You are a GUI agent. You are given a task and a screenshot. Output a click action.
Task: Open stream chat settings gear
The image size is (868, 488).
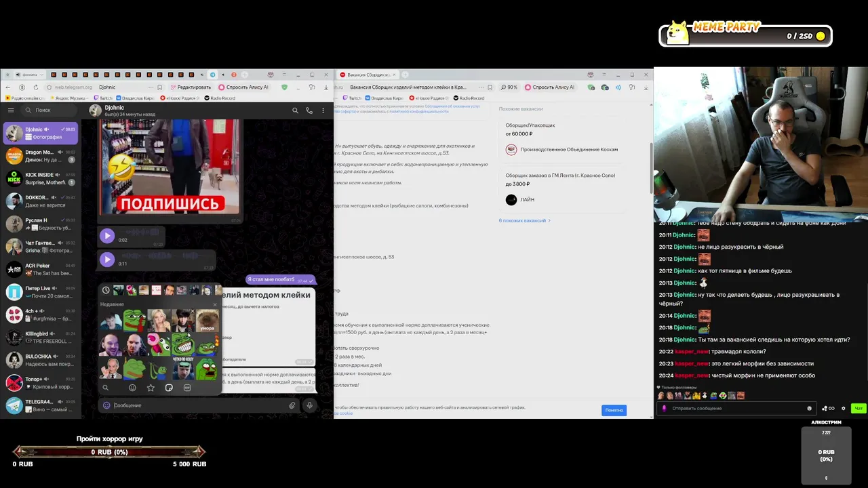point(843,409)
